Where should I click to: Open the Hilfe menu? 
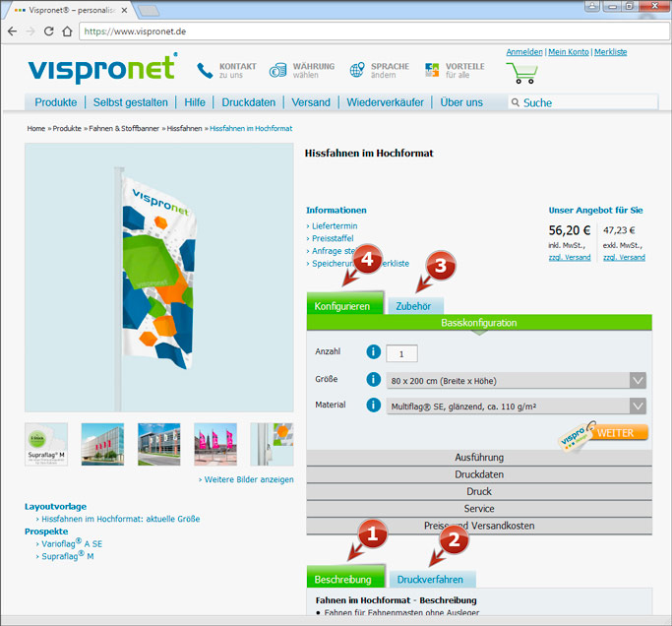195,102
